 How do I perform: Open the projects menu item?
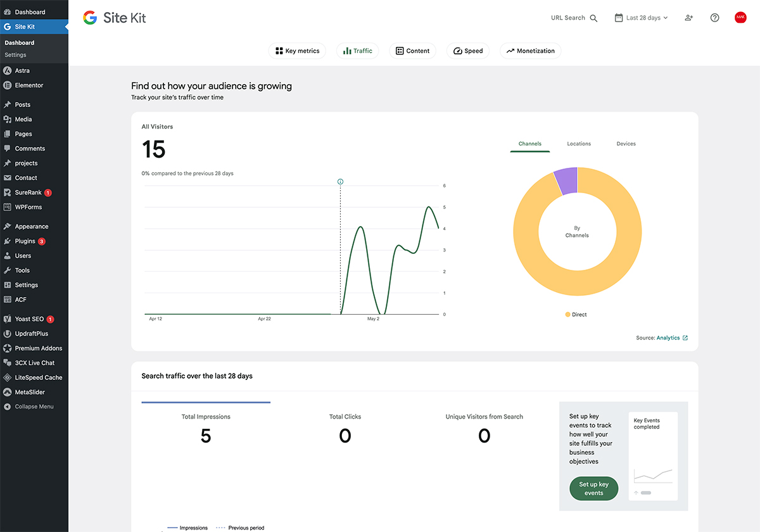point(34,163)
